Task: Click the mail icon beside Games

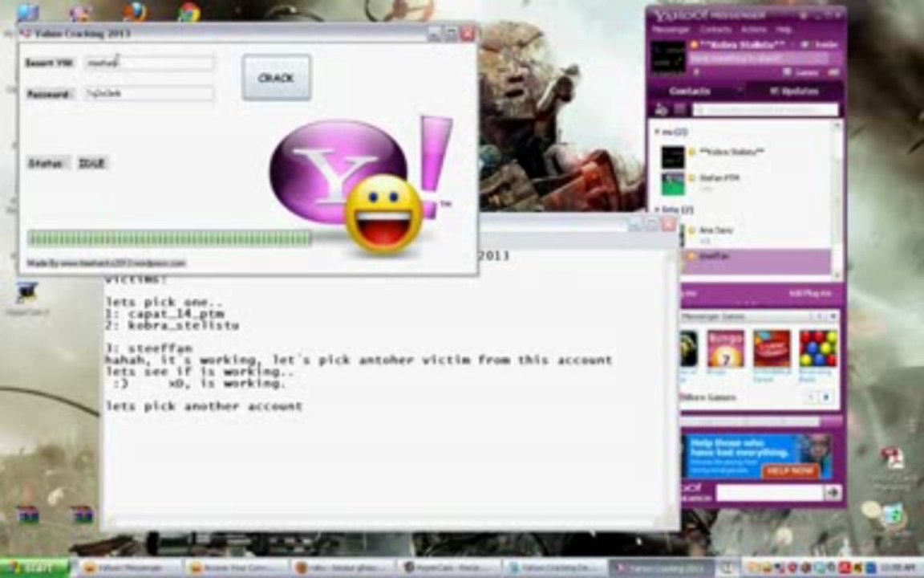Action: pos(834,72)
